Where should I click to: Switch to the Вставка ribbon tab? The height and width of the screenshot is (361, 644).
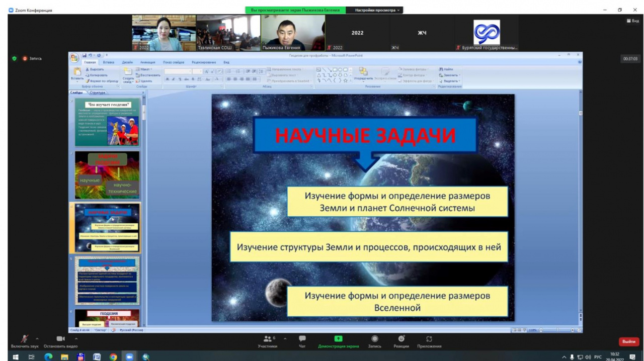(109, 62)
